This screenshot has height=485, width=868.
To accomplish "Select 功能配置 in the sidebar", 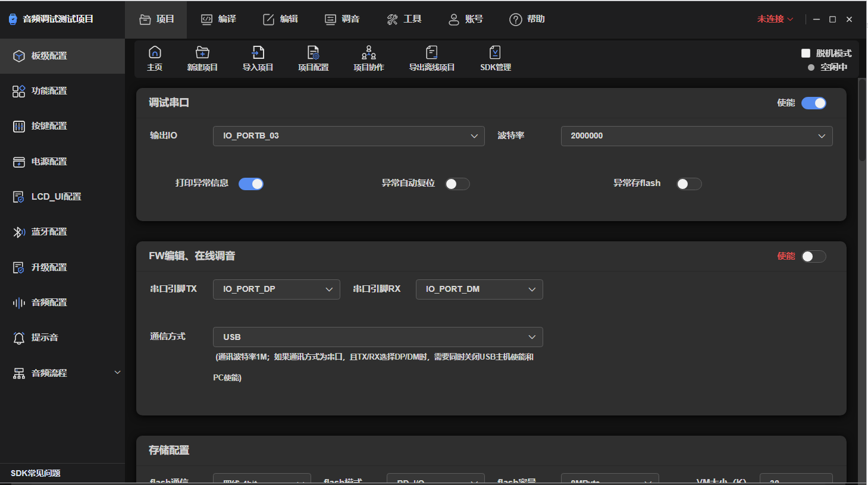I will coord(62,91).
